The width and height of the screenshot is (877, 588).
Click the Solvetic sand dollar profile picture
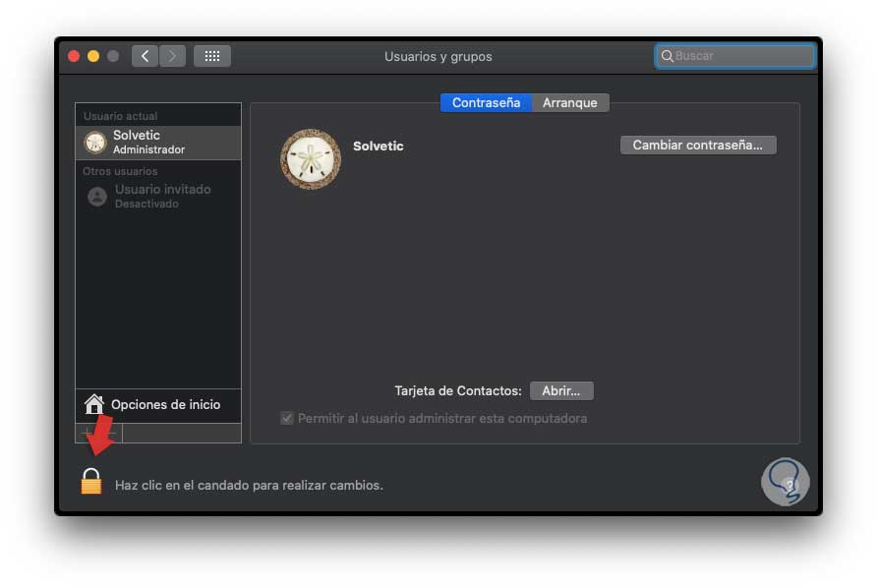pos(311,159)
